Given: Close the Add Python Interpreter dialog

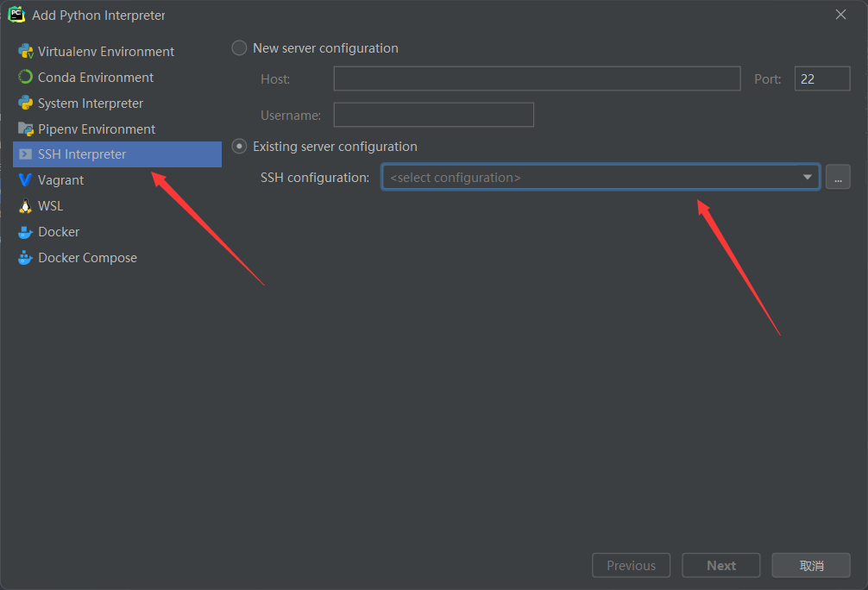Looking at the screenshot, I should pyautogui.click(x=840, y=15).
